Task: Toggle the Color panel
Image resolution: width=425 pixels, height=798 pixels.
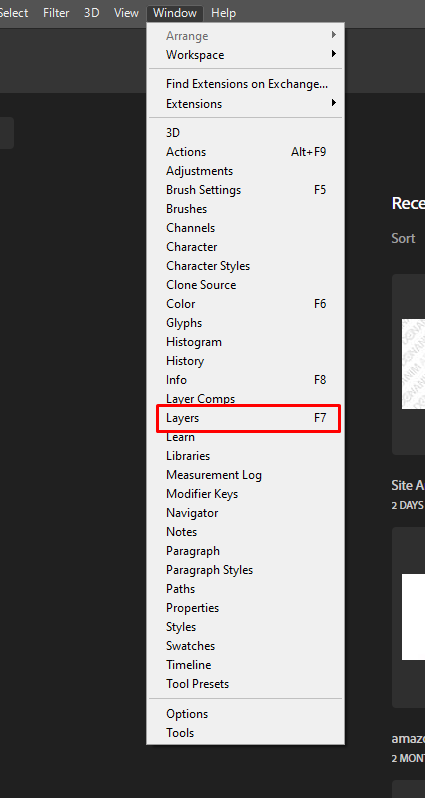Action: 246,304
